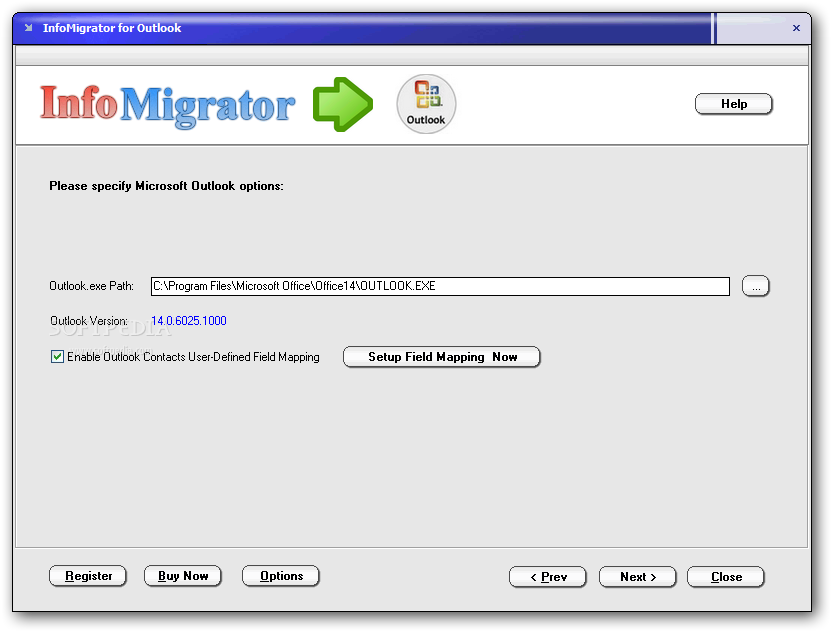832x632 pixels.
Task: Click the Outlook round icon in header
Action: tap(426, 104)
